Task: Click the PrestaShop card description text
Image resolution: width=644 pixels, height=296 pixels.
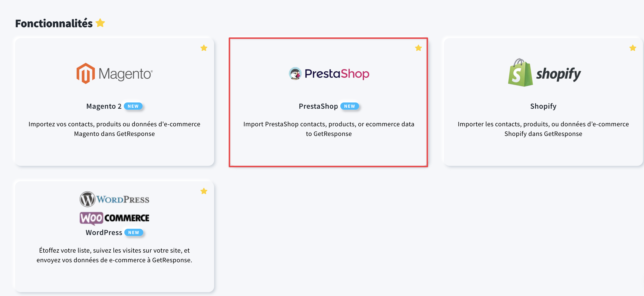Action: point(329,129)
